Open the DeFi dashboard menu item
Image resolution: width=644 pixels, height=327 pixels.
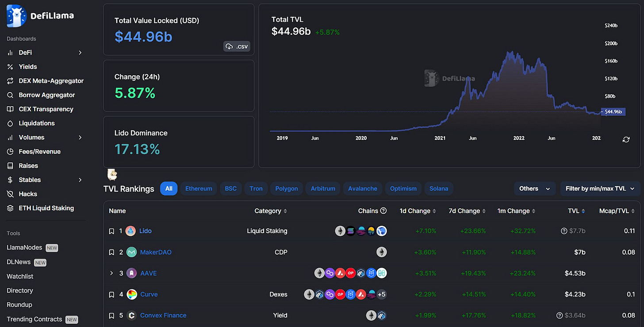25,53
